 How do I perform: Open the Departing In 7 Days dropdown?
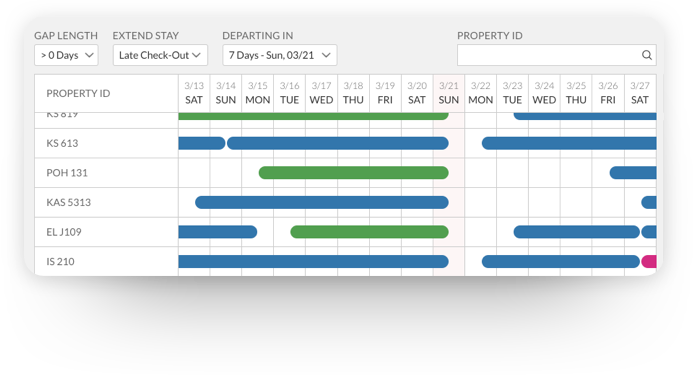280,55
